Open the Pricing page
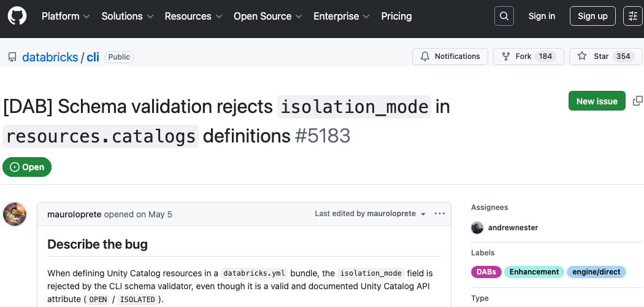 click(x=396, y=16)
